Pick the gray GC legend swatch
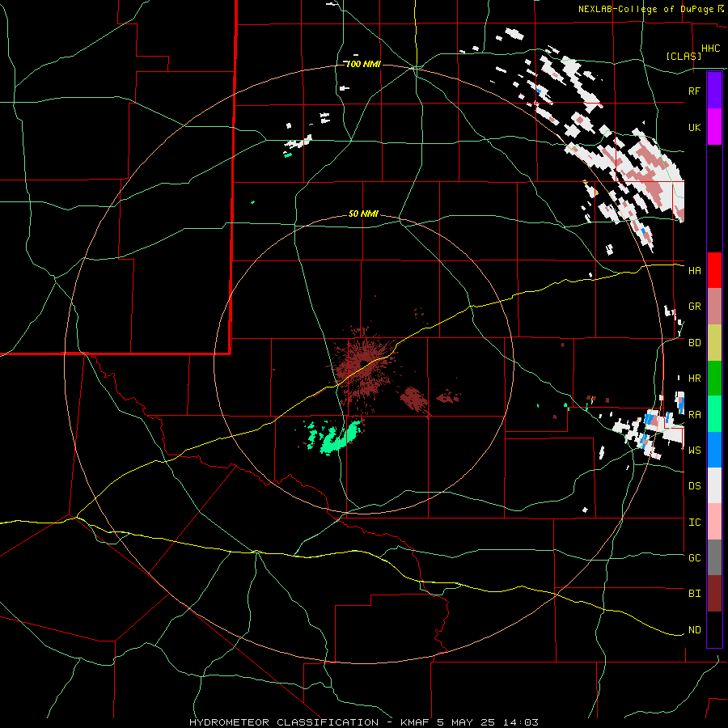 coord(714,557)
